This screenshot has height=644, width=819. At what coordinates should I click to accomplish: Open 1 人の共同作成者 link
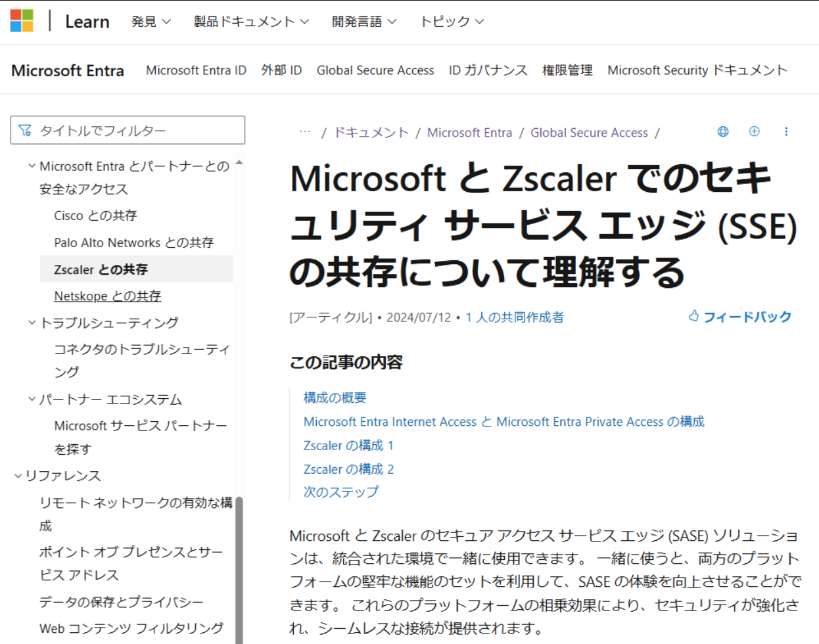pyautogui.click(x=515, y=317)
